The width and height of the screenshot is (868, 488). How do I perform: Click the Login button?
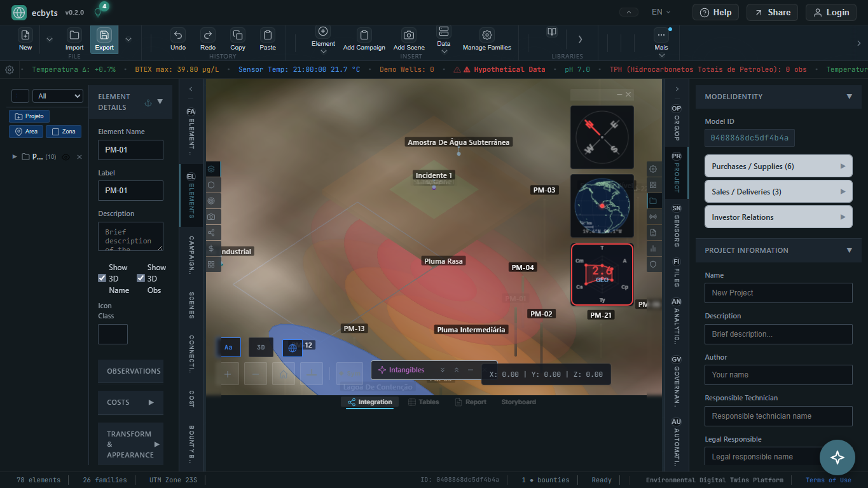pyautogui.click(x=831, y=12)
